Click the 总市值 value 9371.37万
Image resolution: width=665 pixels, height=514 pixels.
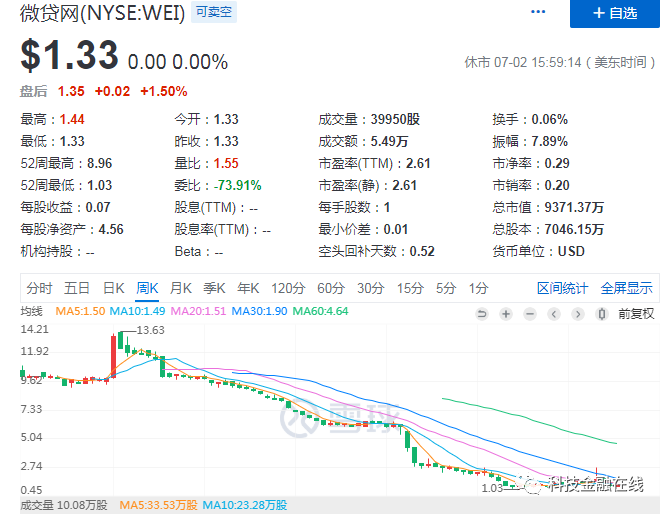[574, 207]
